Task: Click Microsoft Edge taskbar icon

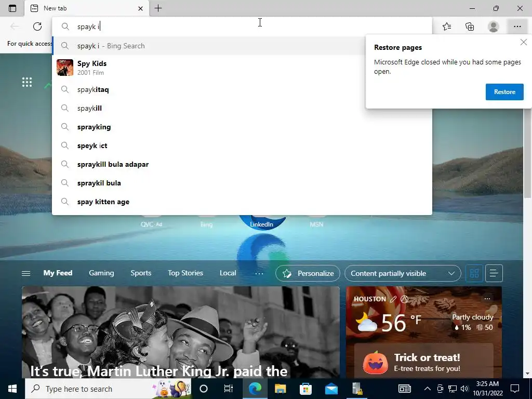Action: [255, 389]
